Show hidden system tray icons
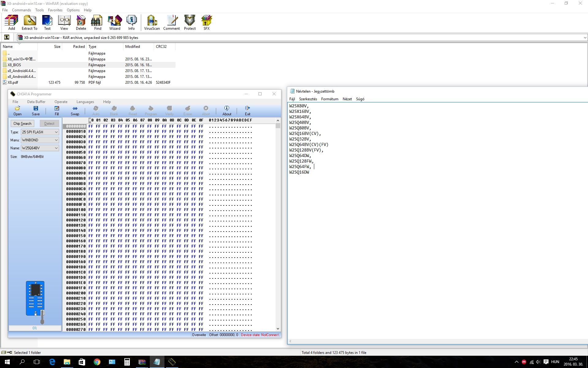 pyautogui.click(x=516, y=362)
